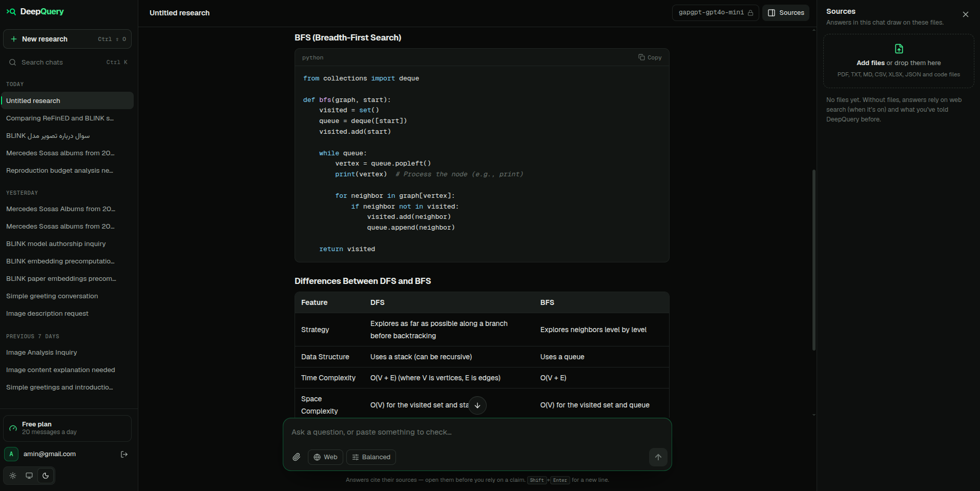Open the Search chats field
The height and width of the screenshot is (491, 980).
[67, 62]
